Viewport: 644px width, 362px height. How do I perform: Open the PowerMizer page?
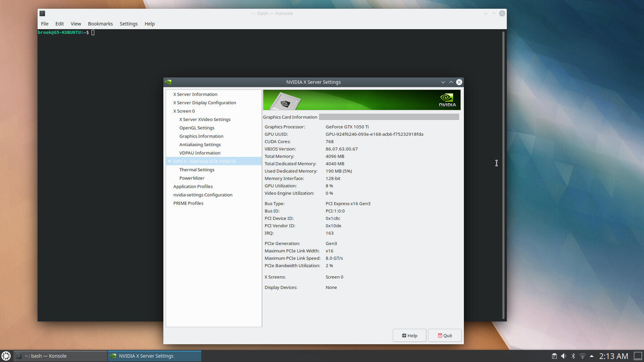point(192,178)
